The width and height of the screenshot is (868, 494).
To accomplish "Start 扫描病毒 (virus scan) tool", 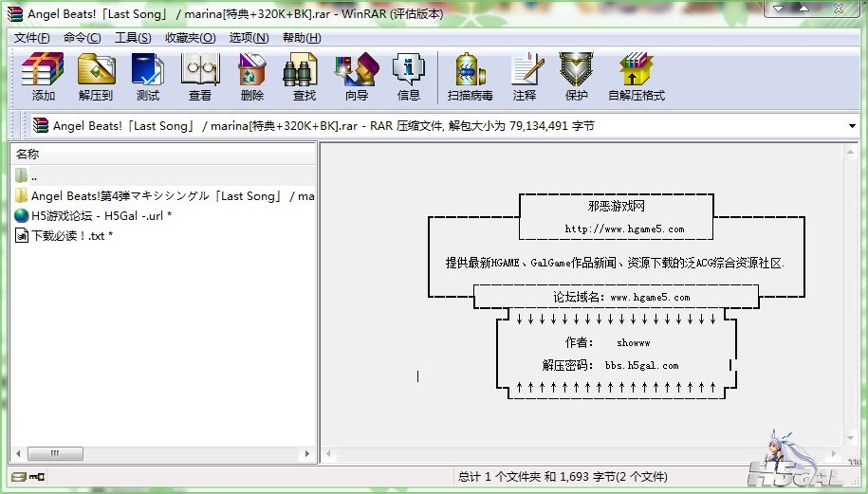I will coord(470,77).
